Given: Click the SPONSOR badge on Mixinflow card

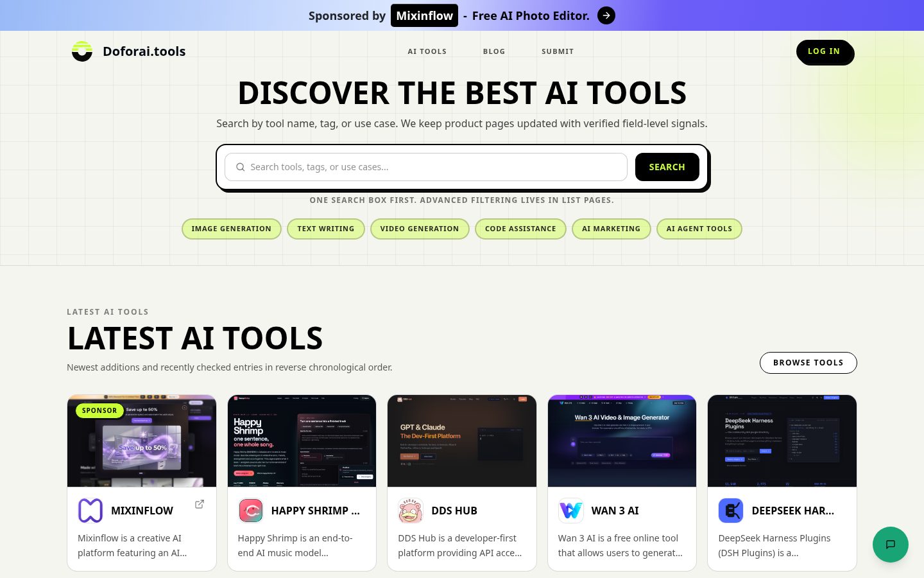Looking at the screenshot, I should point(99,410).
